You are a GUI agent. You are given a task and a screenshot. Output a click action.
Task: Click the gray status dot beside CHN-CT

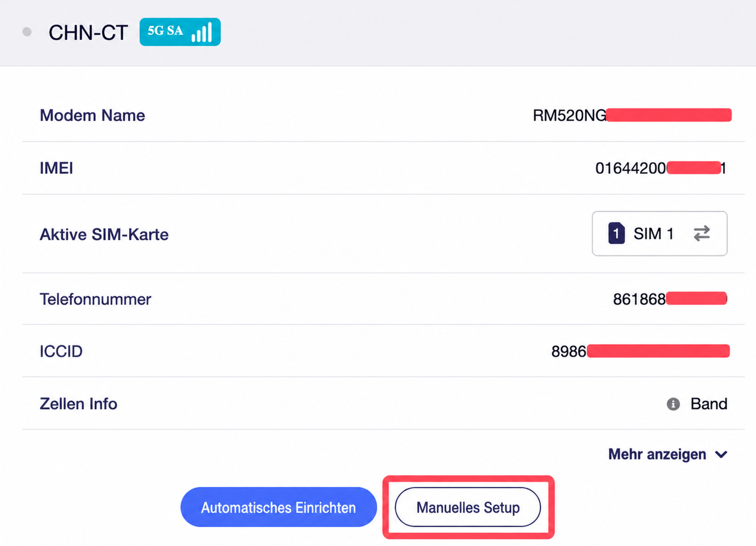coord(27,32)
